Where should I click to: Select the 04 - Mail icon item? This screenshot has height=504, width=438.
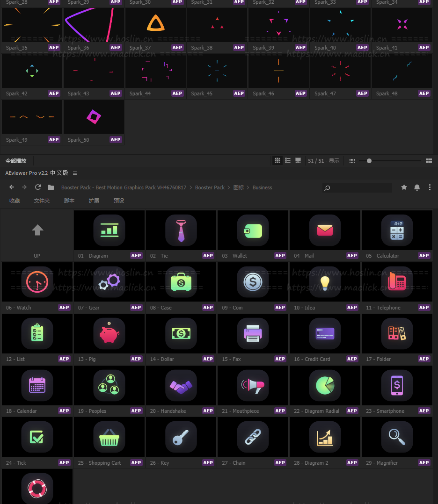pyautogui.click(x=325, y=235)
